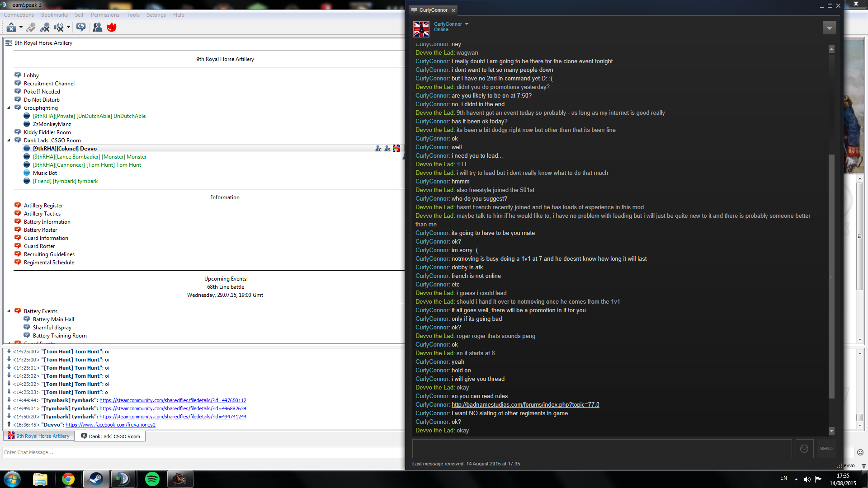868x488 pixels.
Task: Open Spotify from the taskbar
Action: pyautogui.click(x=152, y=479)
